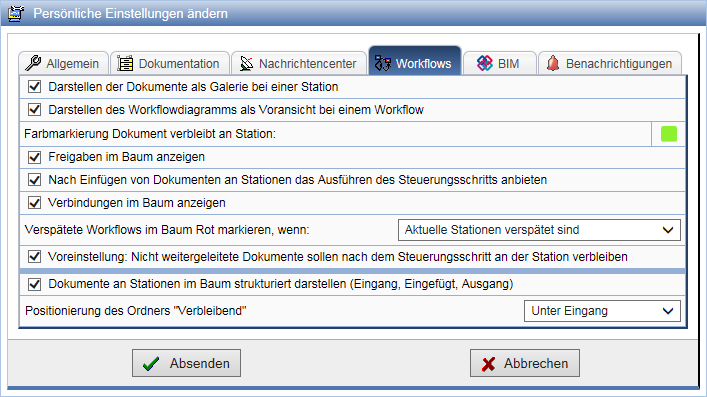707x397 pixels.
Task: Uncheck Voreinstellung nicht weitergeleitete Dokumente checkbox
Action: point(35,257)
